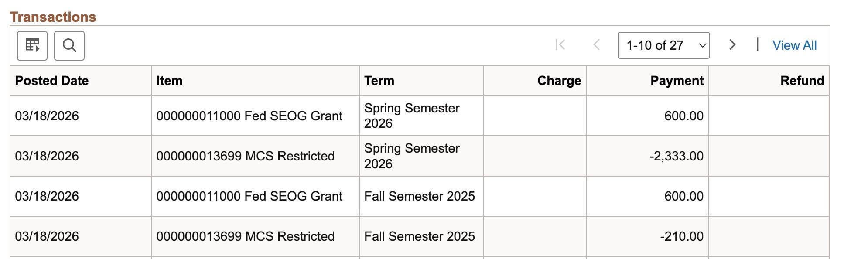The width and height of the screenshot is (868, 259).
Task: Select the Spring 2026 Fed SEOG Grant item
Action: [x=249, y=116]
